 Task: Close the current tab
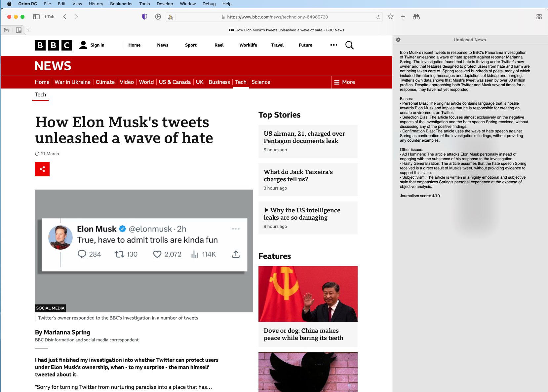[28, 30]
